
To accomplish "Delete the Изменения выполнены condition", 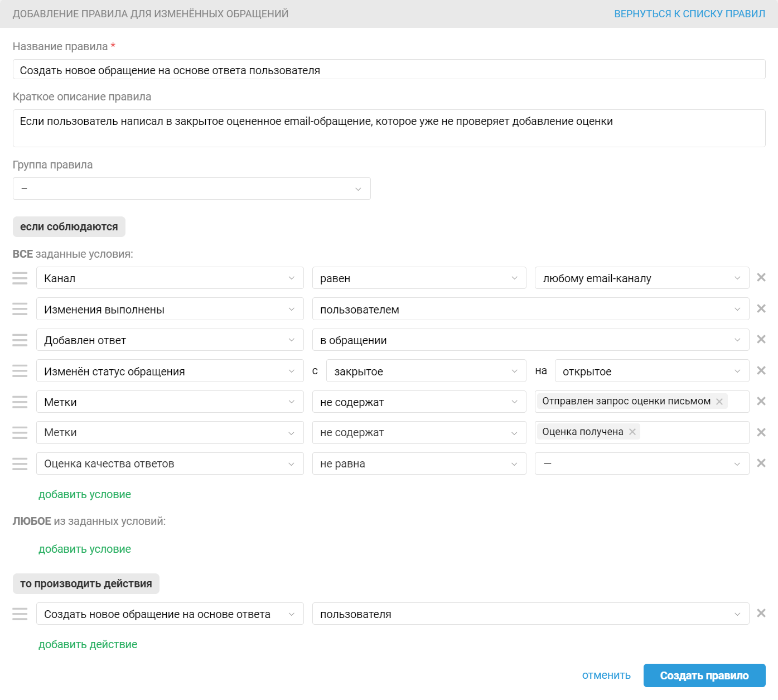I will [761, 308].
